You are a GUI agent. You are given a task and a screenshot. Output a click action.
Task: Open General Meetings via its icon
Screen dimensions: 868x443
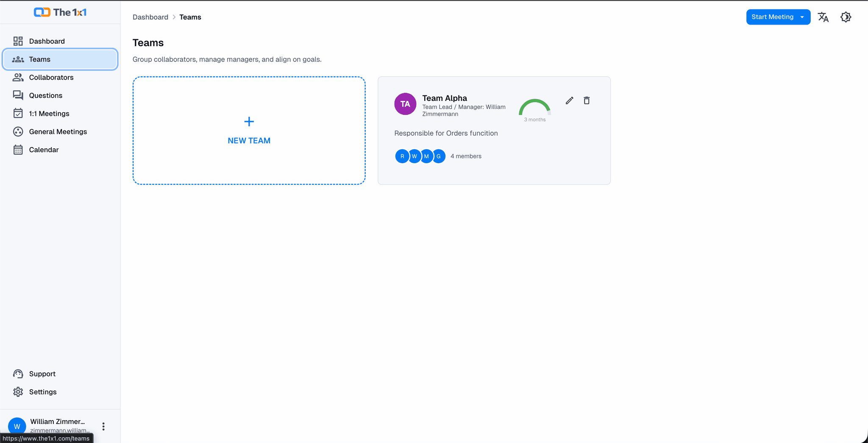(x=18, y=131)
